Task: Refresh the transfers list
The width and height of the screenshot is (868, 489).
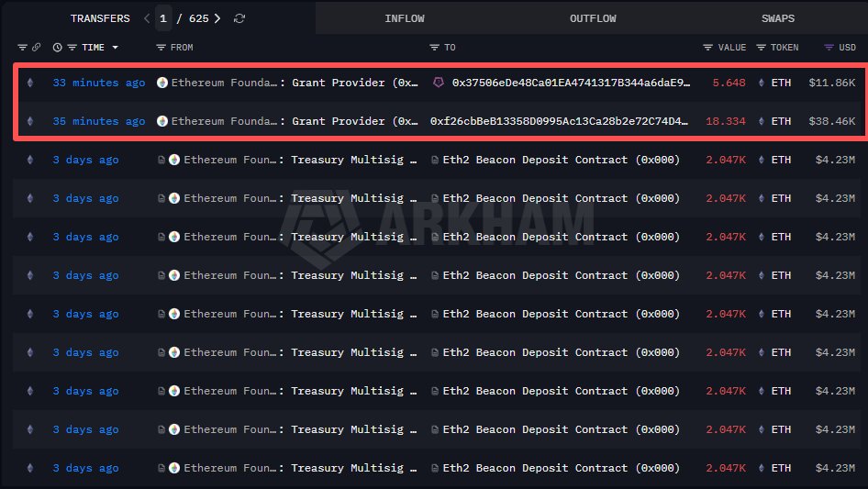Action: [x=239, y=18]
